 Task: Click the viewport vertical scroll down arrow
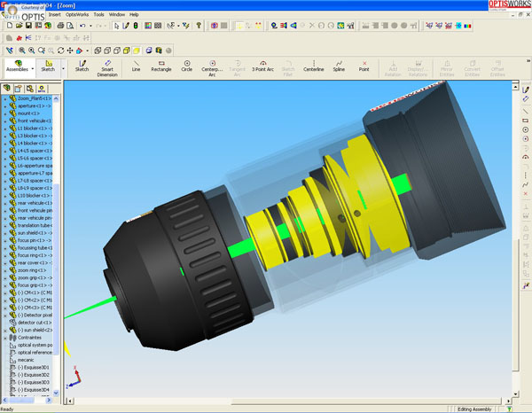[x=516, y=394]
